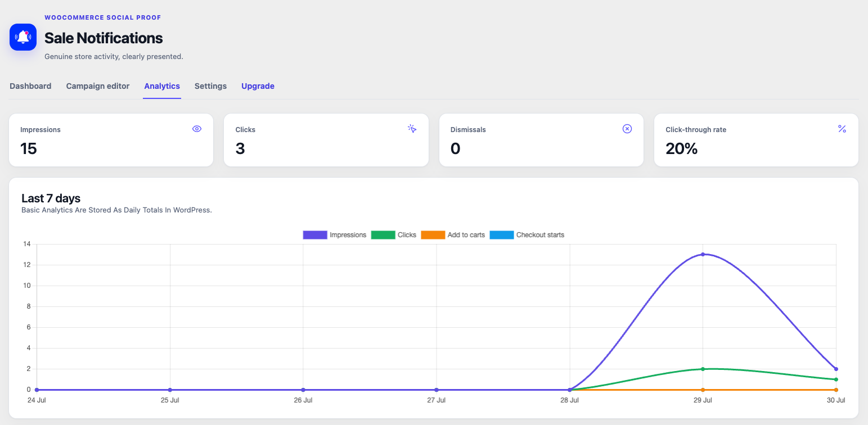Open the Settings tab
This screenshot has width=868, height=425.
[210, 86]
